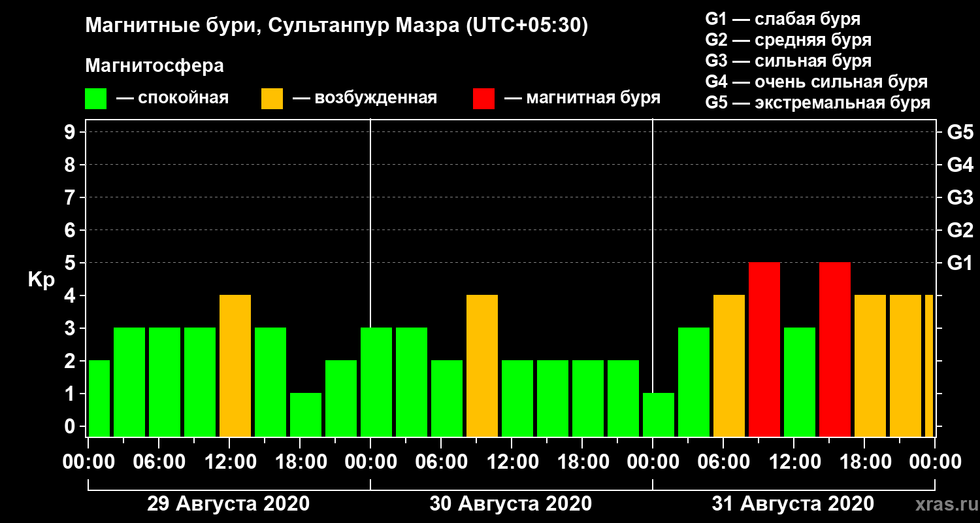The height and width of the screenshot is (523, 980).
Task: Click the green bar between the two red bars
Action: [x=800, y=382]
